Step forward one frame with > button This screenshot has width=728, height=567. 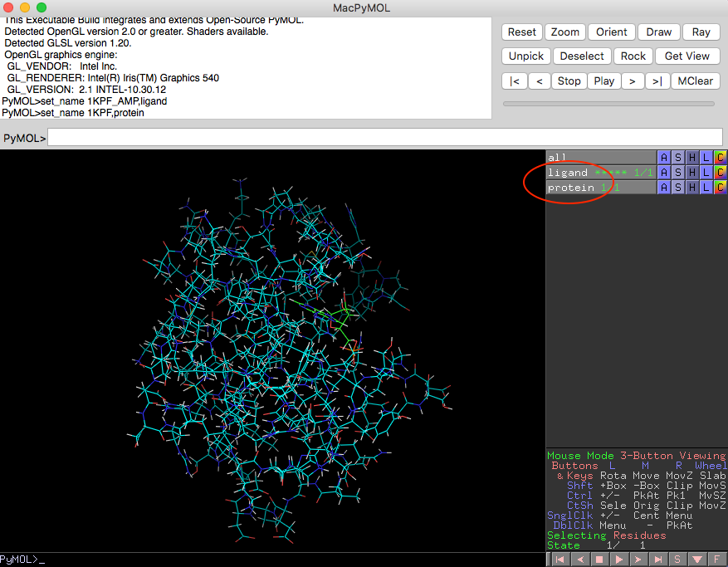point(633,81)
